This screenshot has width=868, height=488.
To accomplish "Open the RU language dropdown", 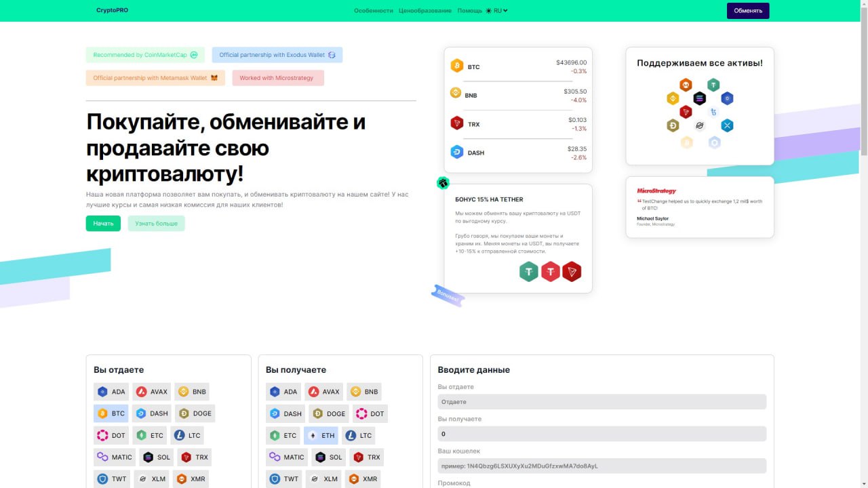I will click(x=500, y=11).
